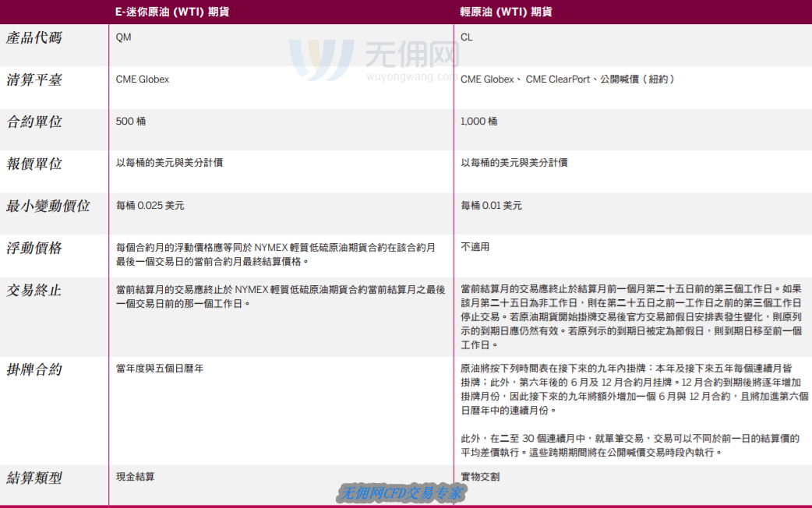The image size is (812, 508).
Task: Click the 交易終止 row label
Action: click(34, 290)
